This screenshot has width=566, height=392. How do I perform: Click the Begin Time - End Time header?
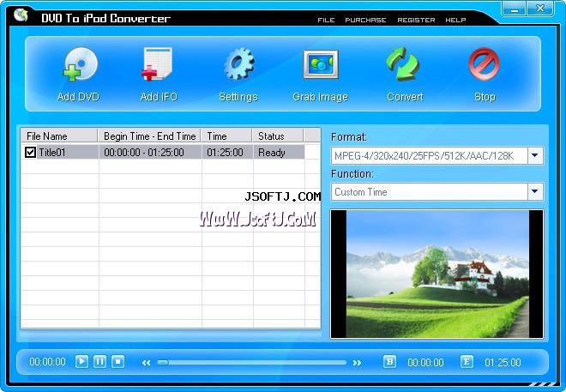tap(149, 136)
